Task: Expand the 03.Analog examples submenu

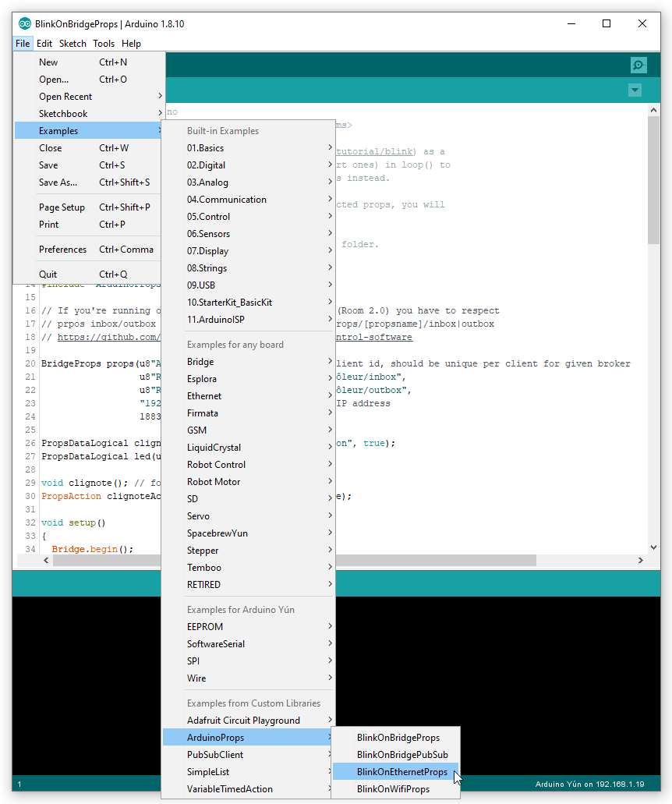Action: (249, 182)
